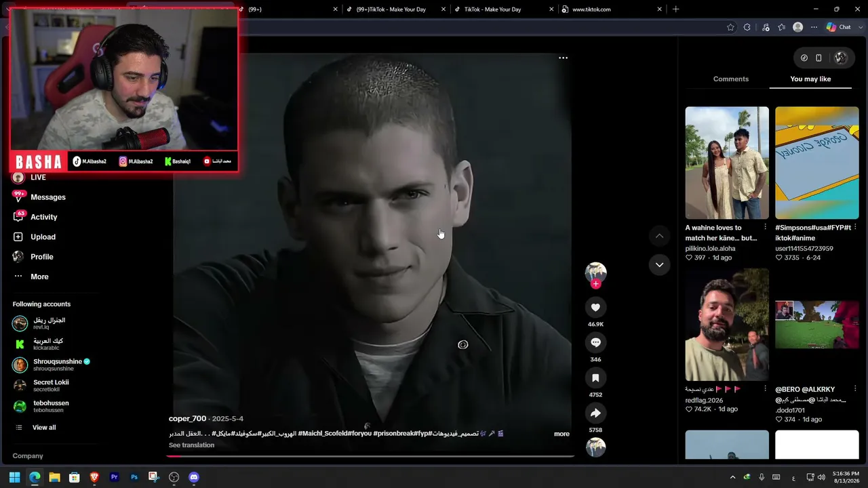
Task: Like the video with the heart icon
Action: click(595, 308)
